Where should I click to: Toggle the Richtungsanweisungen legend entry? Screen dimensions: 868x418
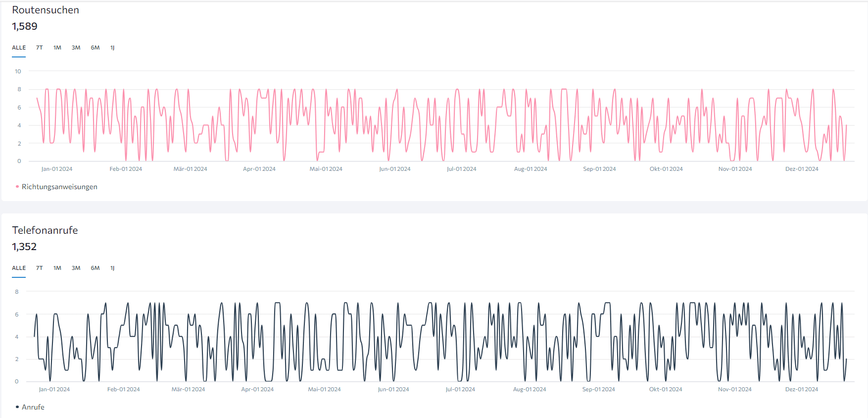[x=56, y=187]
